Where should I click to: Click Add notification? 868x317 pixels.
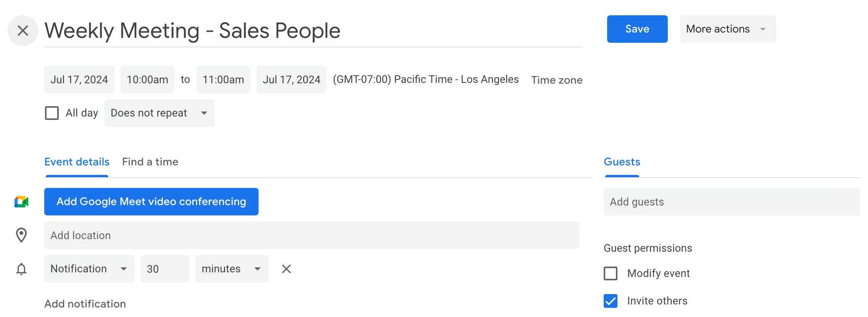[85, 304]
